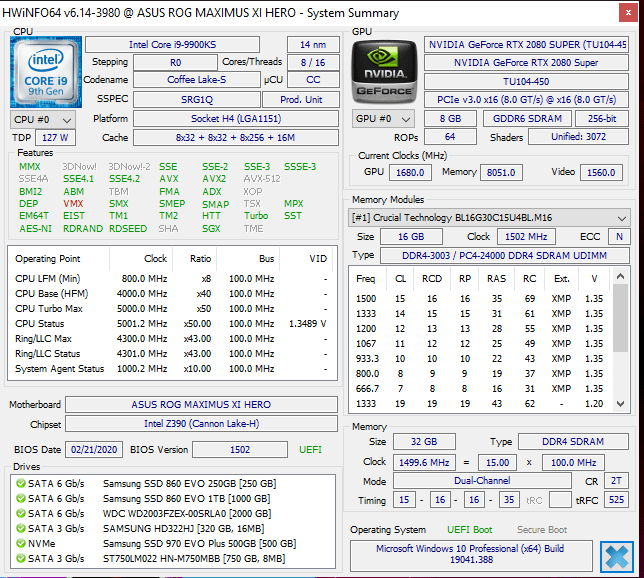The image size is (644, 578).
Task: Click the SGX feature label
Action: pos(211,229)
